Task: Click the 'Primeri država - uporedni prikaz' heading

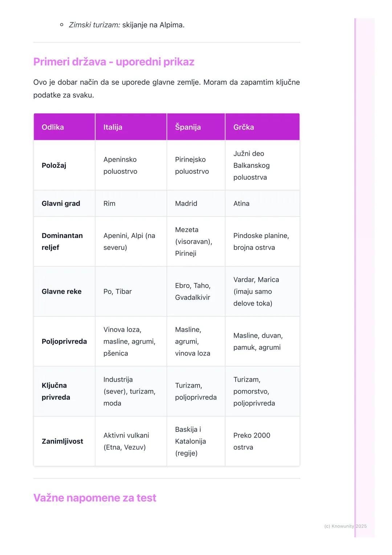Action: (x=114, y=62)
